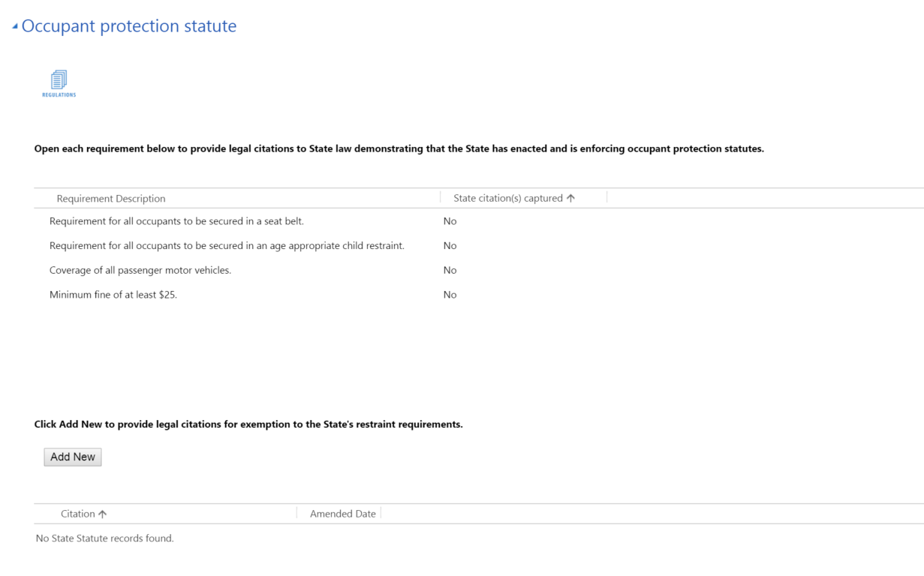Click the bold instruction about enacted occupant protection statutes
Screen dimensions: 924x576
(399, 148)
